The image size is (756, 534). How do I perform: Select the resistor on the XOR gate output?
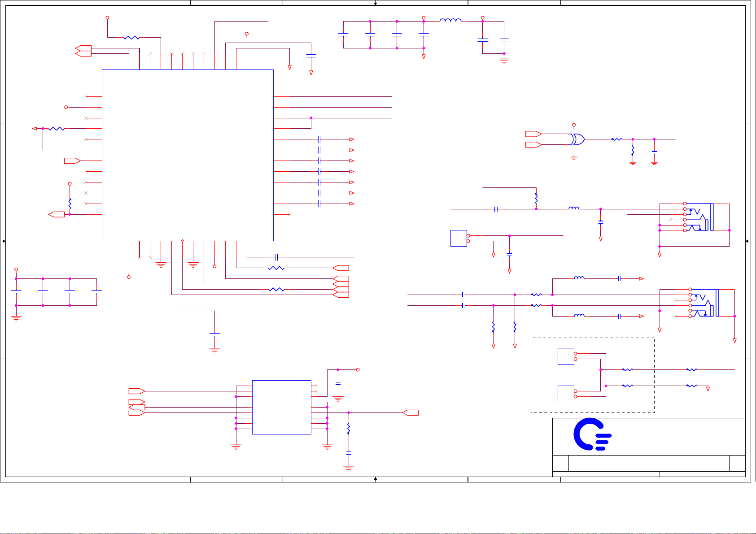tap(617, 139)
